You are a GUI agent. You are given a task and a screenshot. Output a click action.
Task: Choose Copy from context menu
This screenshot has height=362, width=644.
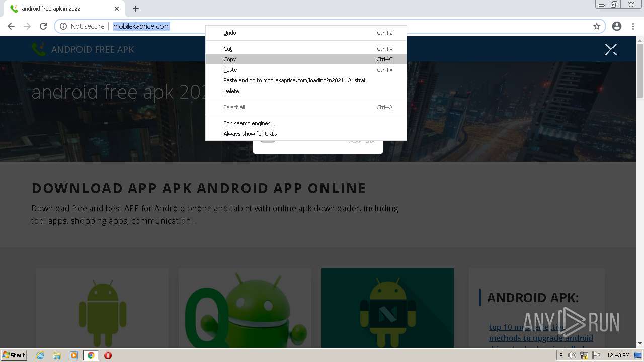tap(306, 59)
